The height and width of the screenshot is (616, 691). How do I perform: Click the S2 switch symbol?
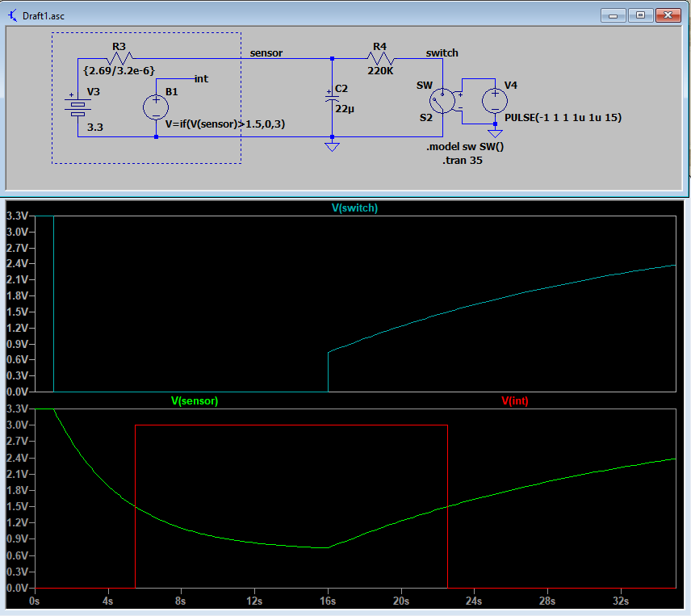point(442,101)
